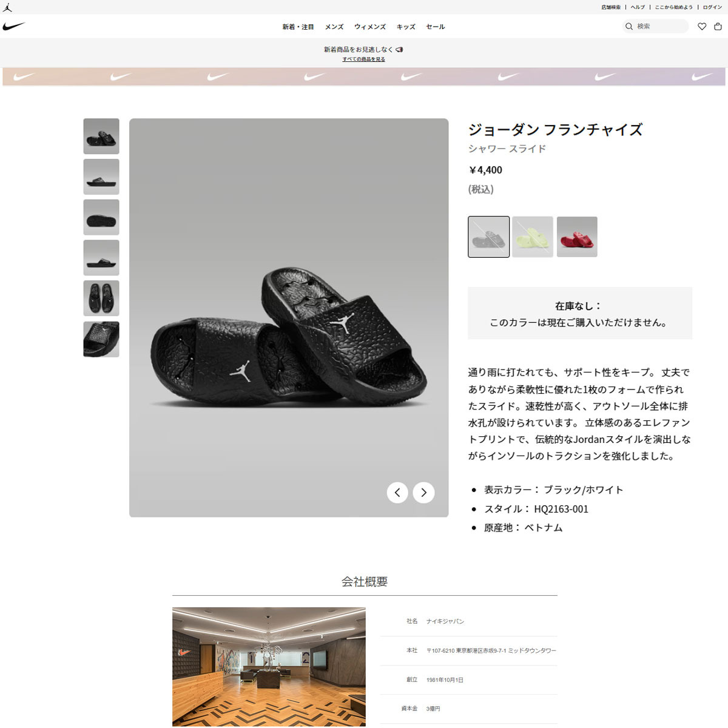
Task: Click the 1981年10月1日 founding date
Action: 445,680
